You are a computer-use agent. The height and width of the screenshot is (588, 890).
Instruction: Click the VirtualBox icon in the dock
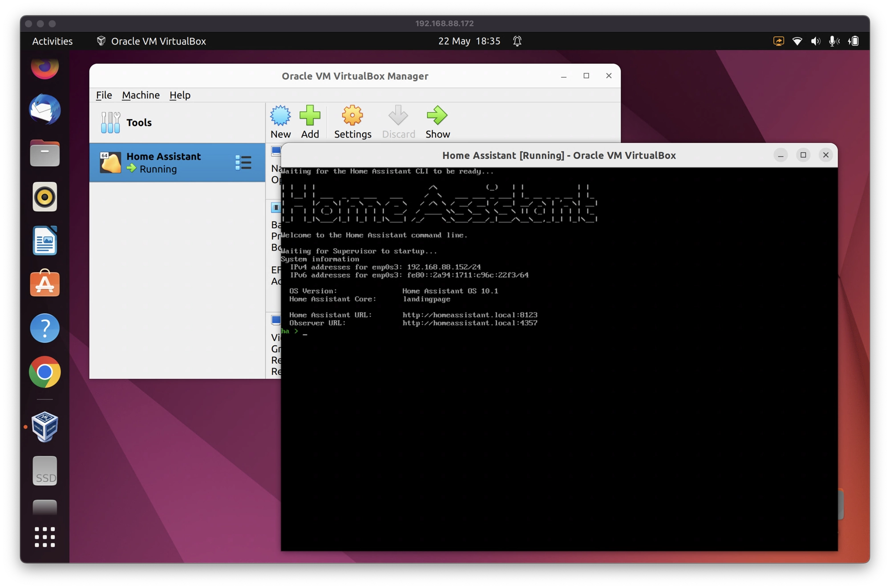(x=44, y=426)
